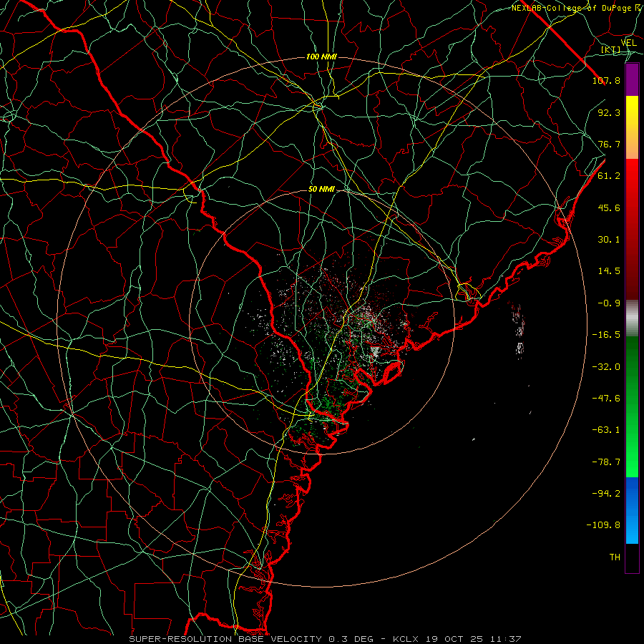The image size is (644, 644).
Task: Click the -32.0 velocity scale value
Action: [606, 367]
